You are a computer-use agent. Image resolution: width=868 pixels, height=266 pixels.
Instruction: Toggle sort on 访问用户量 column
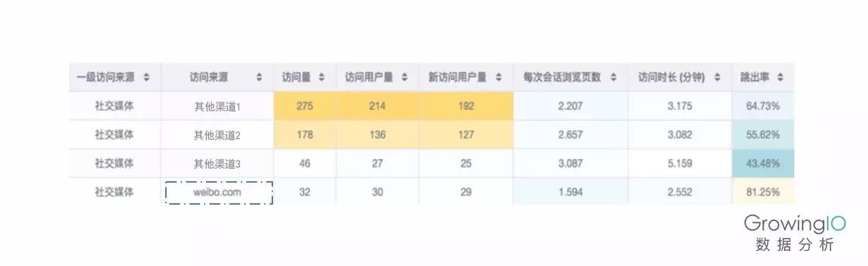coord(404,77)
